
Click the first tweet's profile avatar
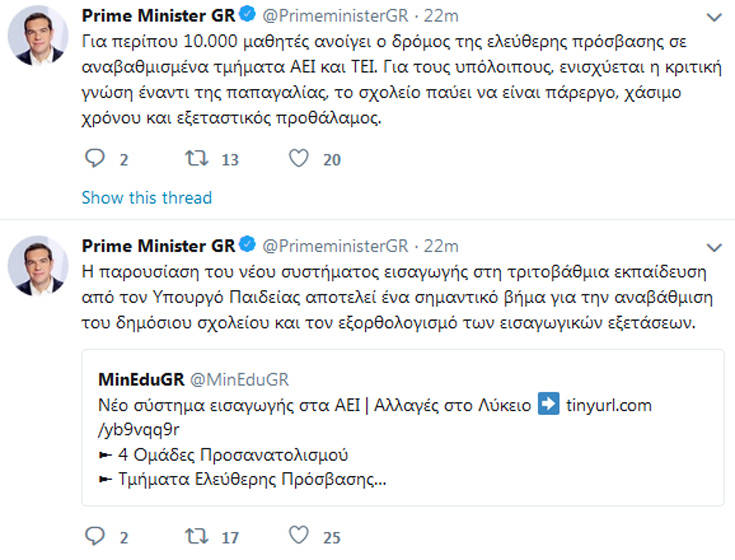tap(37, 38)
